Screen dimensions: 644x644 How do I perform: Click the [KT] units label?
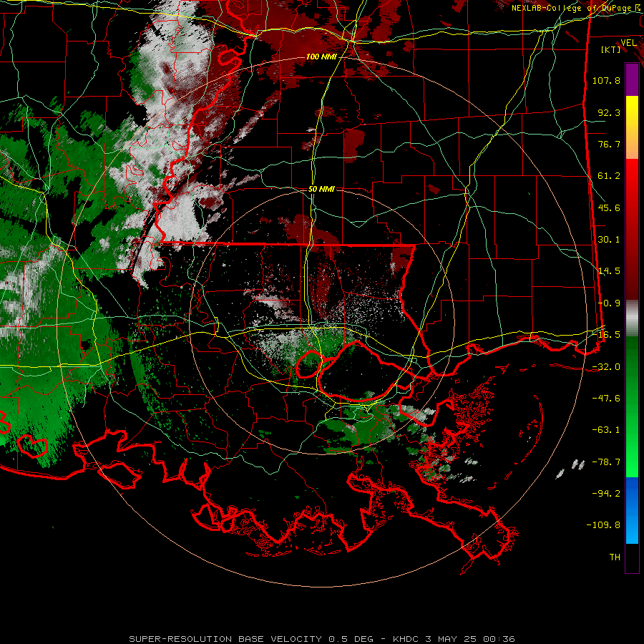tap(610, 49)
